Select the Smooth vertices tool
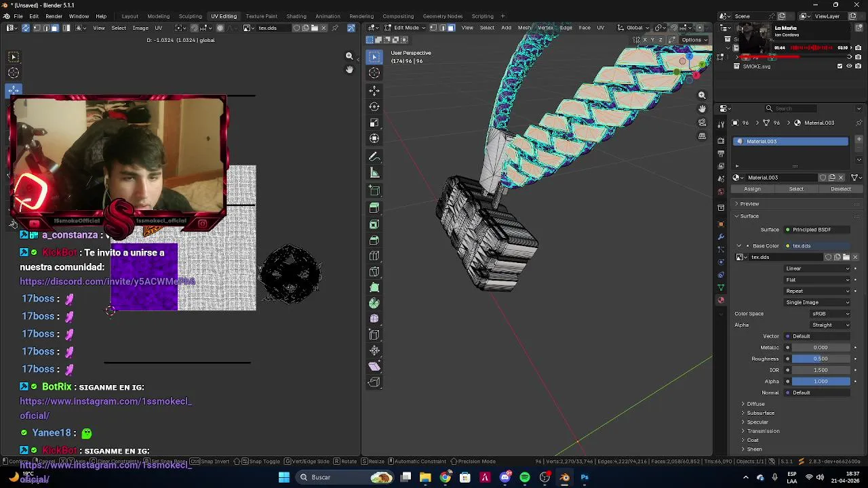 point(374,319)
